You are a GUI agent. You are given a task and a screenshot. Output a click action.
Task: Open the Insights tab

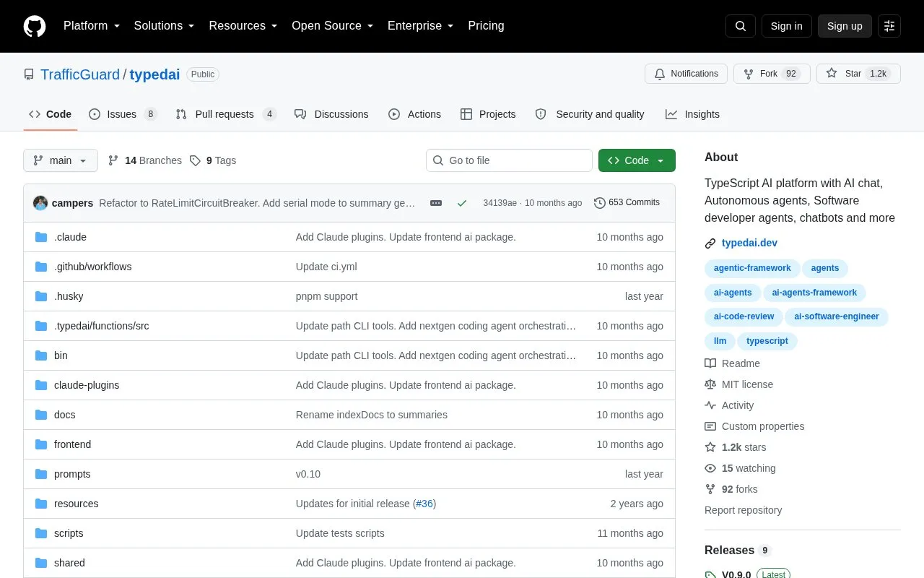tap(693, 114)
